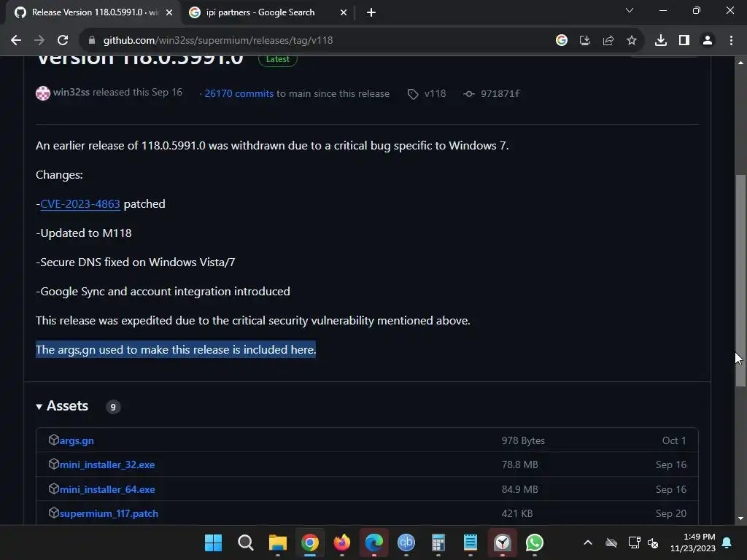Open the v118 tag link
747x560 pixels.
click(435, 94)
